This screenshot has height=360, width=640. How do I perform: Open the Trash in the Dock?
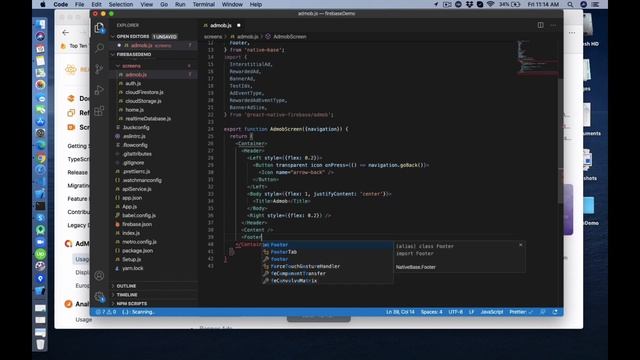(x=40, y=344)
